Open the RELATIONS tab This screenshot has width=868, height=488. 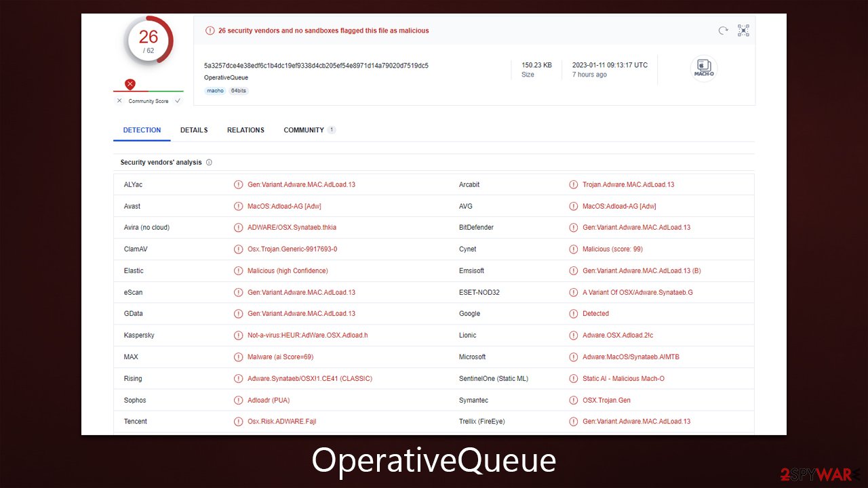[x=245, y=129]
